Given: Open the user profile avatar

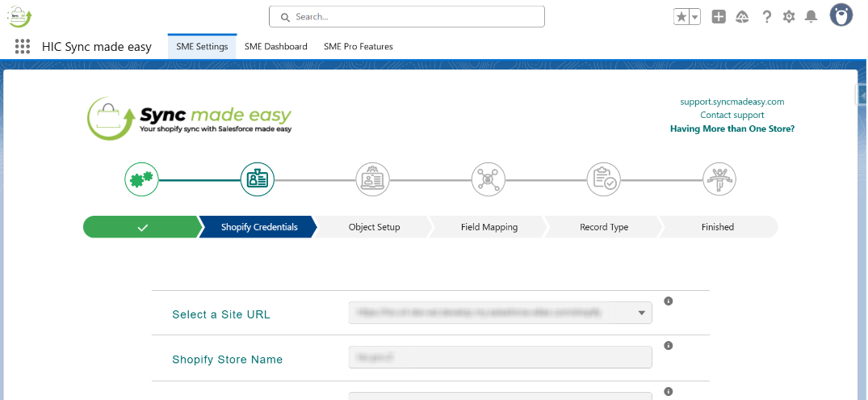Looking at the screenshot, I should pos(841,15).
